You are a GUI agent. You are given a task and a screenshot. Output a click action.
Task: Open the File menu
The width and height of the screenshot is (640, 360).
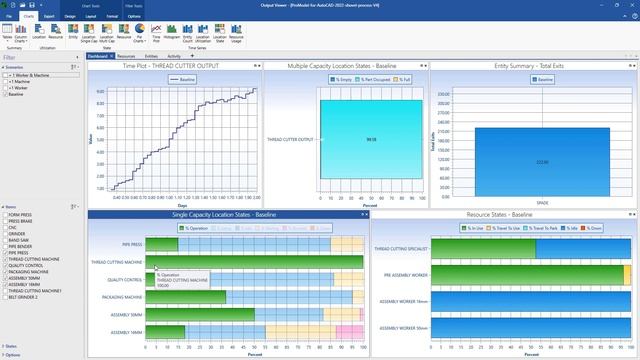point(9,16)
